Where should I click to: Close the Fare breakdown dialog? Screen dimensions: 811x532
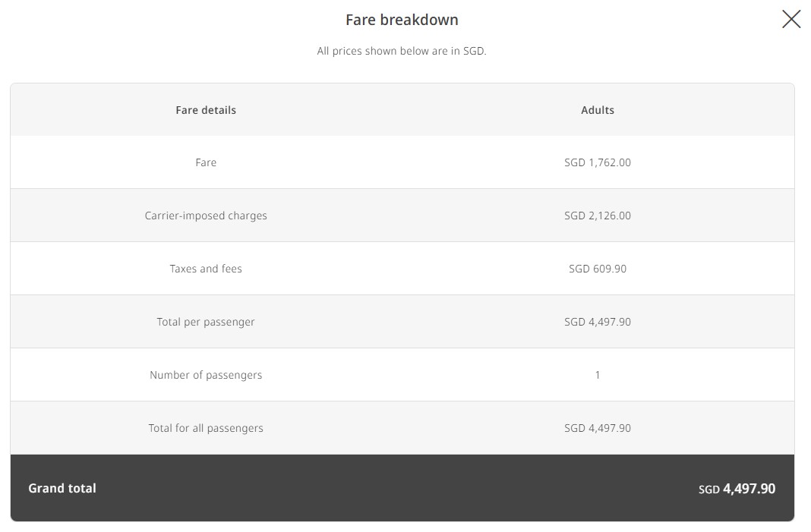[x=790, y=19]
